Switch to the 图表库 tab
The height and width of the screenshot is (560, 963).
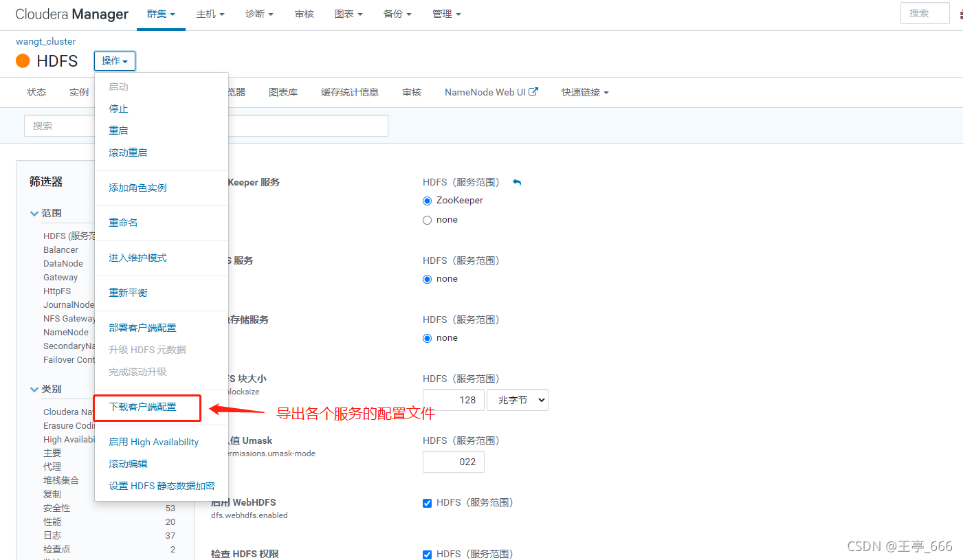(283, 91)
